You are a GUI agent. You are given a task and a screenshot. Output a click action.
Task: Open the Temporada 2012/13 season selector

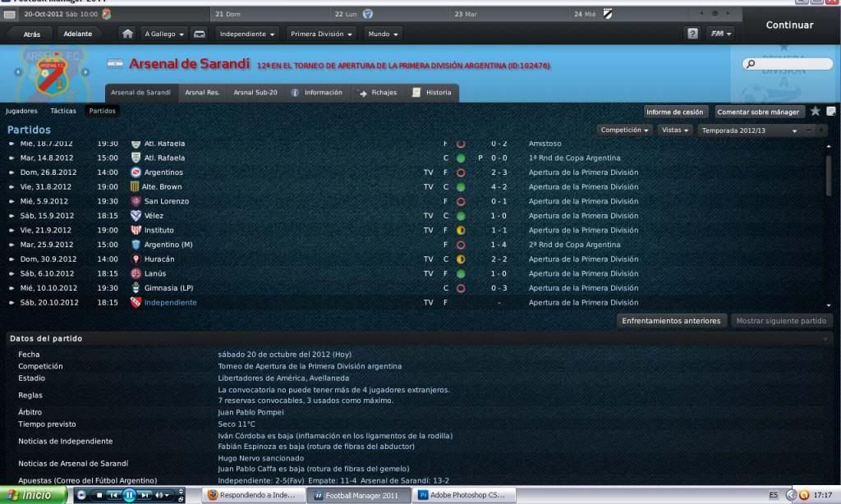(x=749, y=131)
